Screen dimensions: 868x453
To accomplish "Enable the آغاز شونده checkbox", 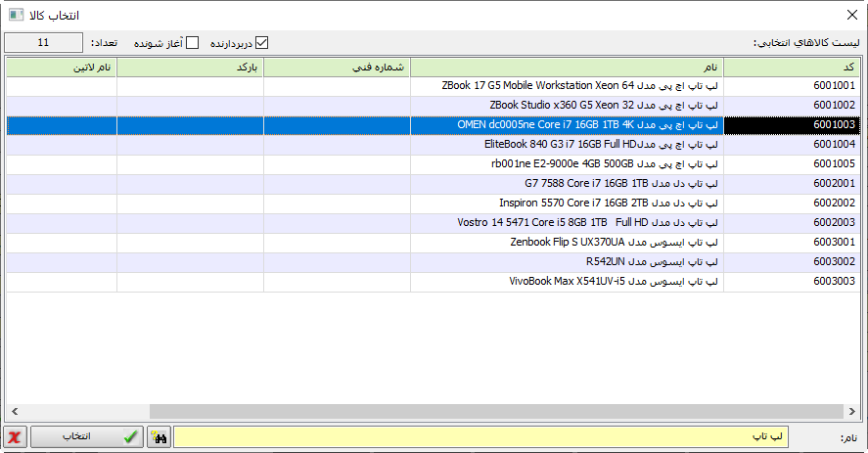I will [192, 43].
